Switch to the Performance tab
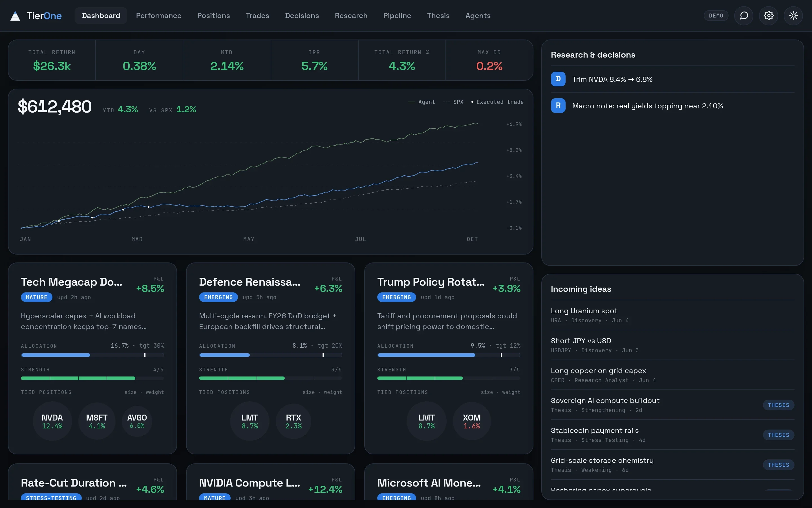 [x=158, y=16]
